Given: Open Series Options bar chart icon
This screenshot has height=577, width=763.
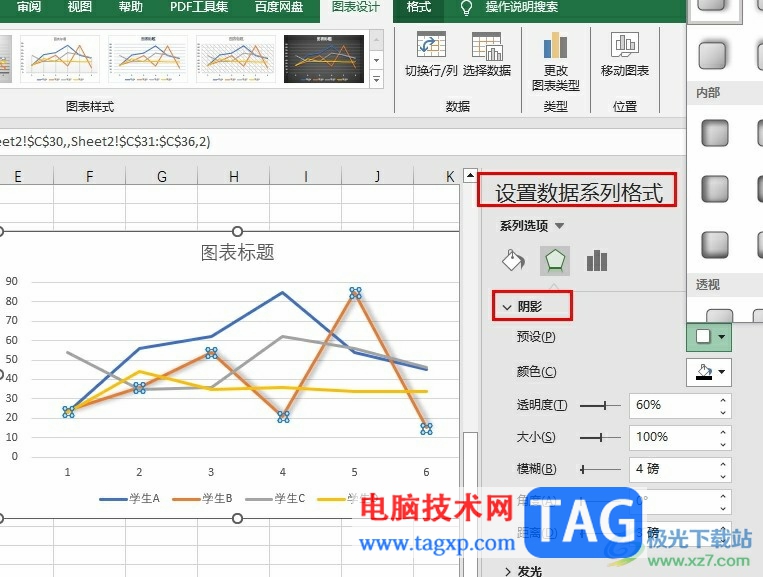Looking at the screenshot, I should (597, 261).
